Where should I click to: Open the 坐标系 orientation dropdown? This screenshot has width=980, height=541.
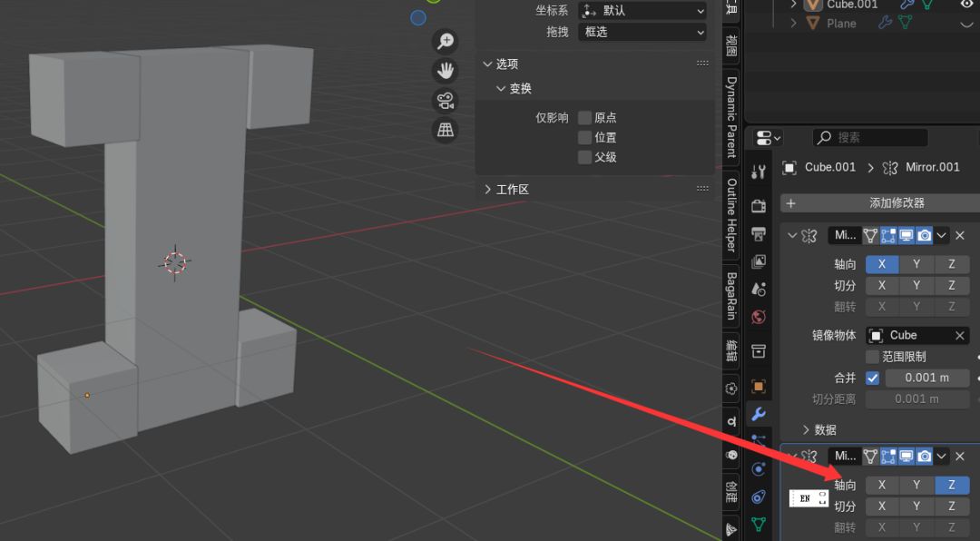tap(642, 11)
